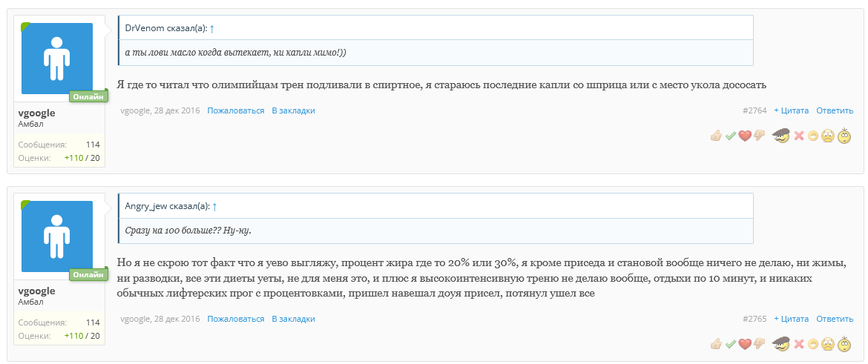The width and height of the screenshot is (868, 364).
Task: Open permalink #2764
Action: pyautogui.click(x=754, y=110)
